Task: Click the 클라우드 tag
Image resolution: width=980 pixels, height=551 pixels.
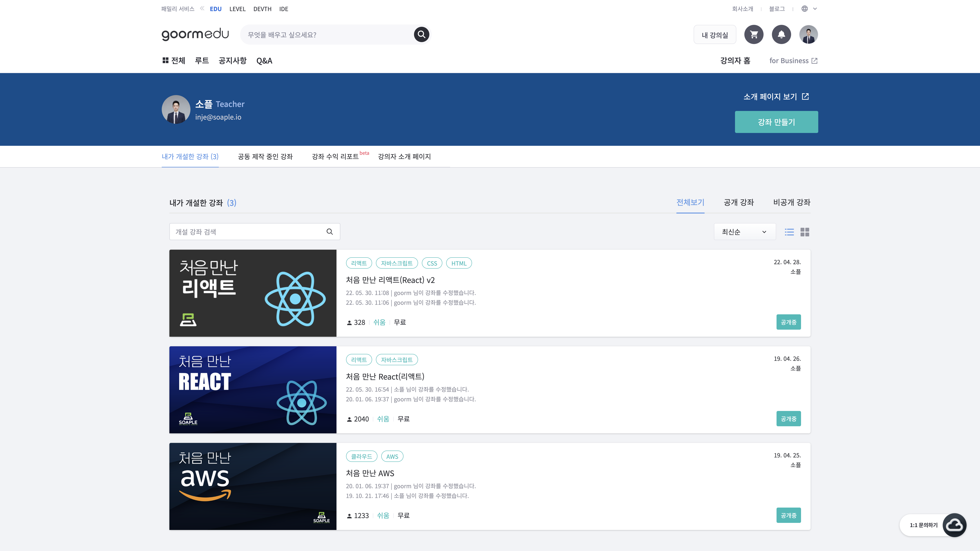Action: 361,456
